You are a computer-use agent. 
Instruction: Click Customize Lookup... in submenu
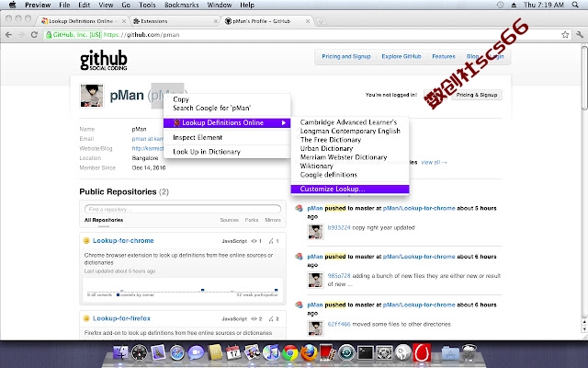tap(350, 189)
